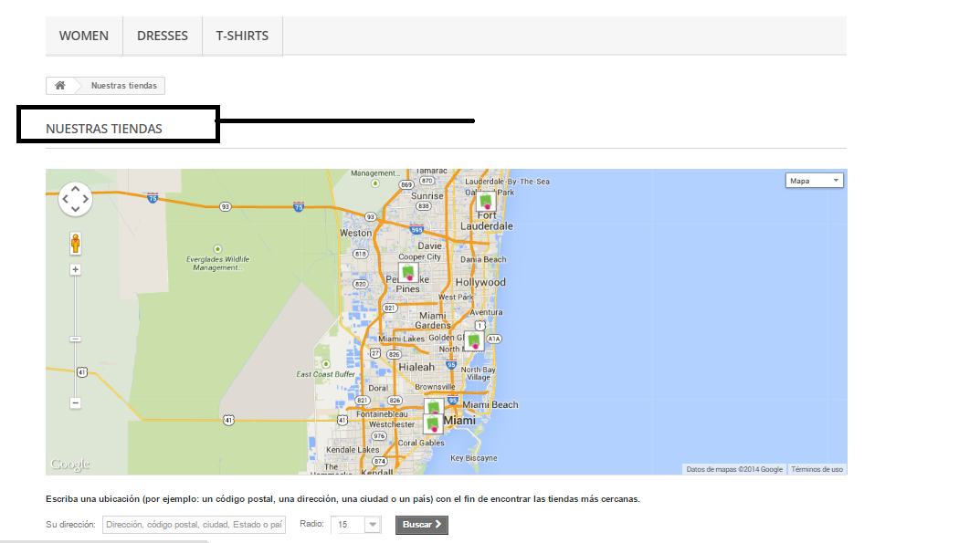Open the store marker at Fort Lauderdale
Image resolution: width=980 pixels, height=543 pixels.
(486, 201)
